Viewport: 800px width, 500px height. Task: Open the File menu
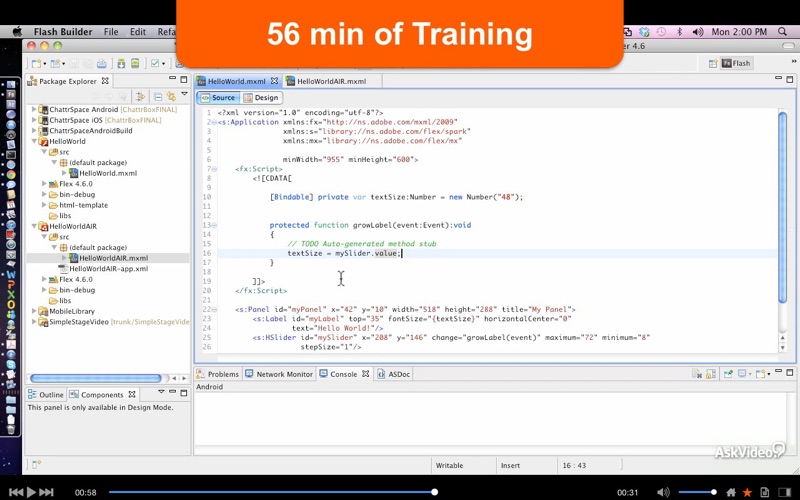click(x=111, y=32)
